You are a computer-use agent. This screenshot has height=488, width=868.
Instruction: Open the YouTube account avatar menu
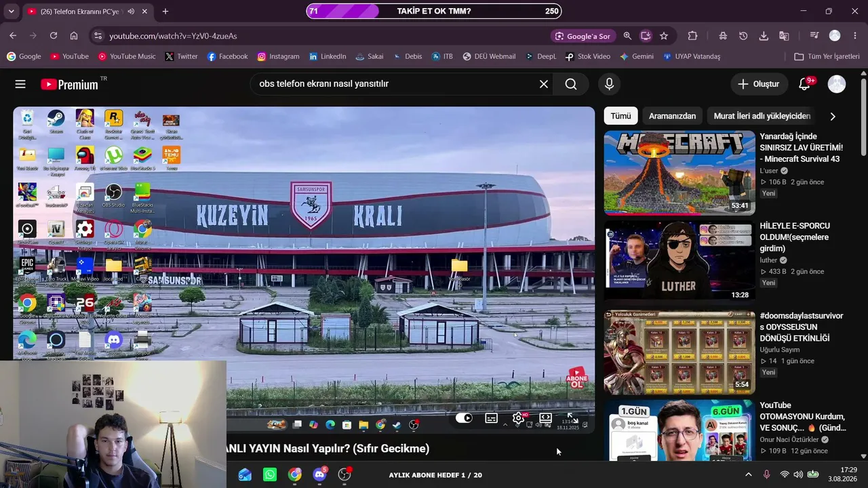837,84
